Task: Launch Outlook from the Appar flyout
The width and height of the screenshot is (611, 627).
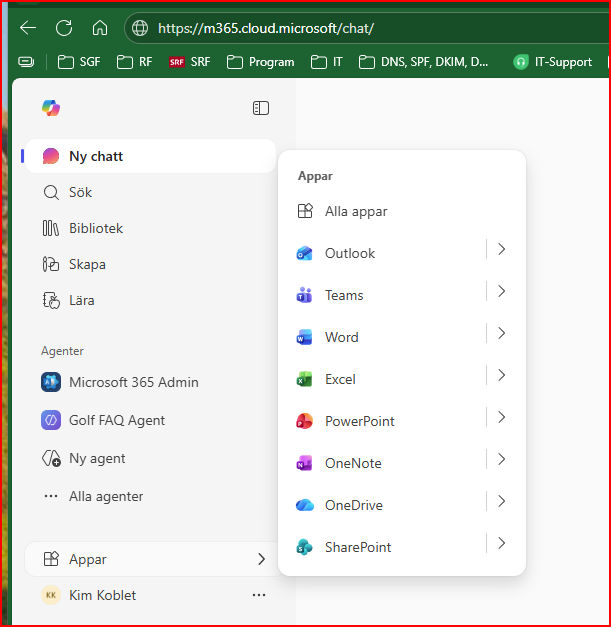Action: tap(386, 253)
